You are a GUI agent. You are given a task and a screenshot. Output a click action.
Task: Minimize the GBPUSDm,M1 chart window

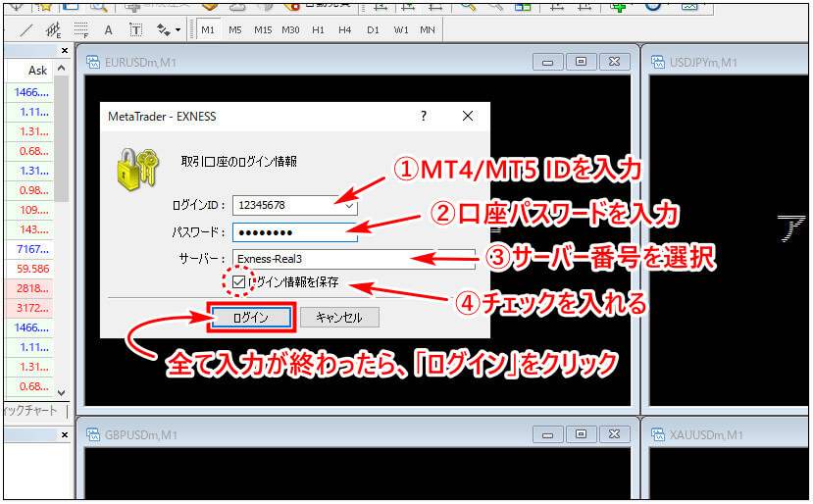pos(547,434)
